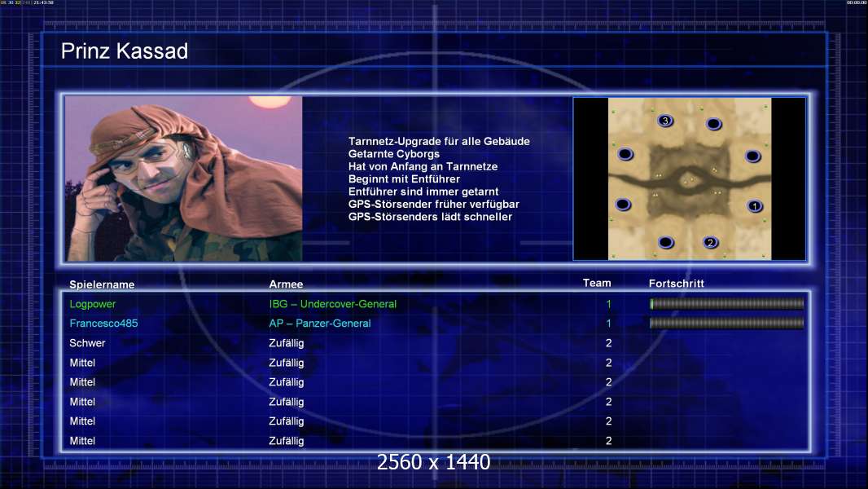
Task: Select player name Logpower
Action: (93, 304)
